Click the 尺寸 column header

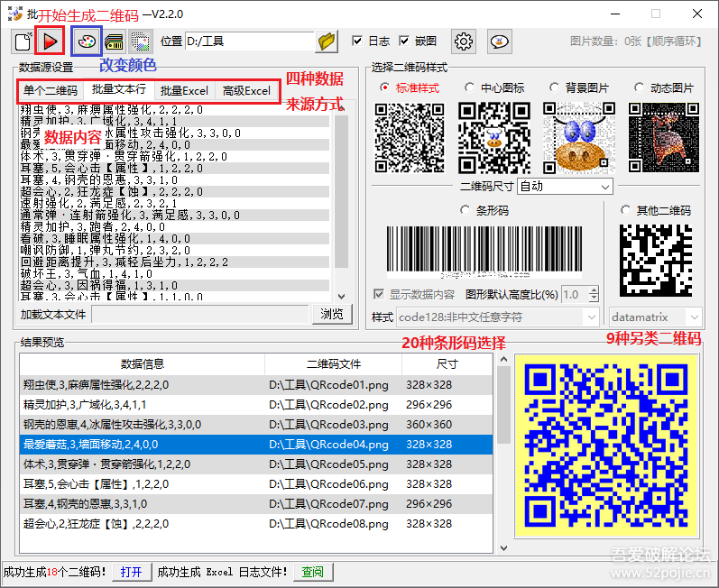pyautogui.click(x=447, y=363)
